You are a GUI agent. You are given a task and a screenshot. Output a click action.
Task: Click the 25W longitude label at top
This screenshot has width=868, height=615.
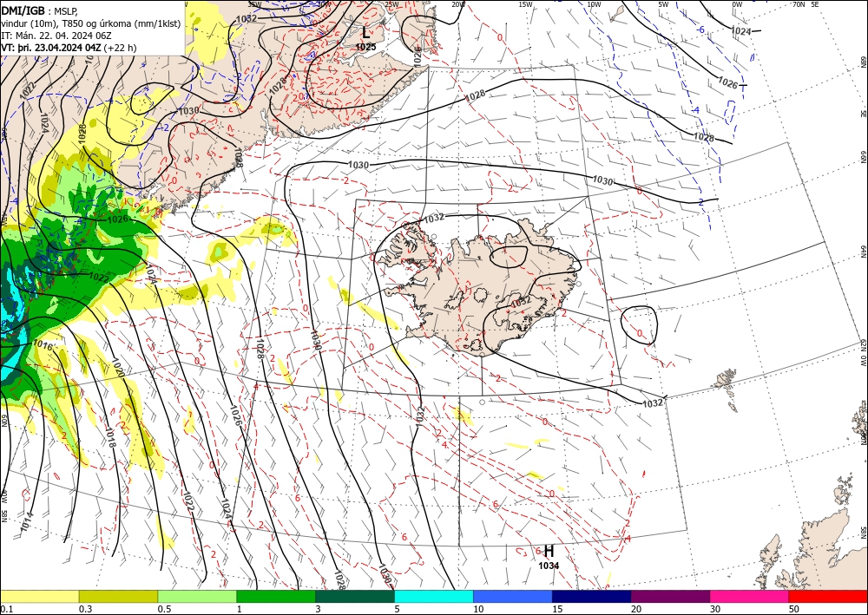(x=391, y=4)
